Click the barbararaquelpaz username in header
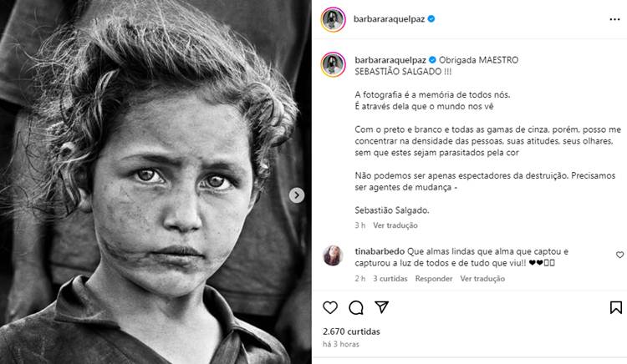The image size is (627, 364). 389,18
